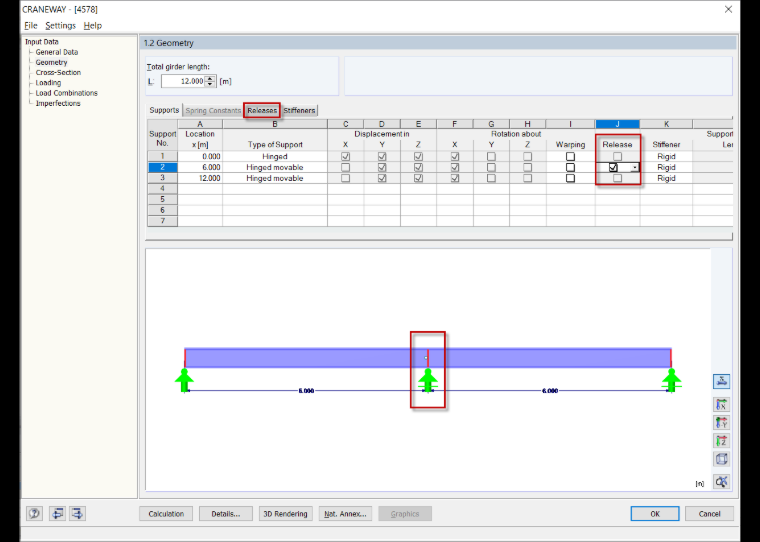
Task: Open 3D Rendering
Action: pos(285,514)
